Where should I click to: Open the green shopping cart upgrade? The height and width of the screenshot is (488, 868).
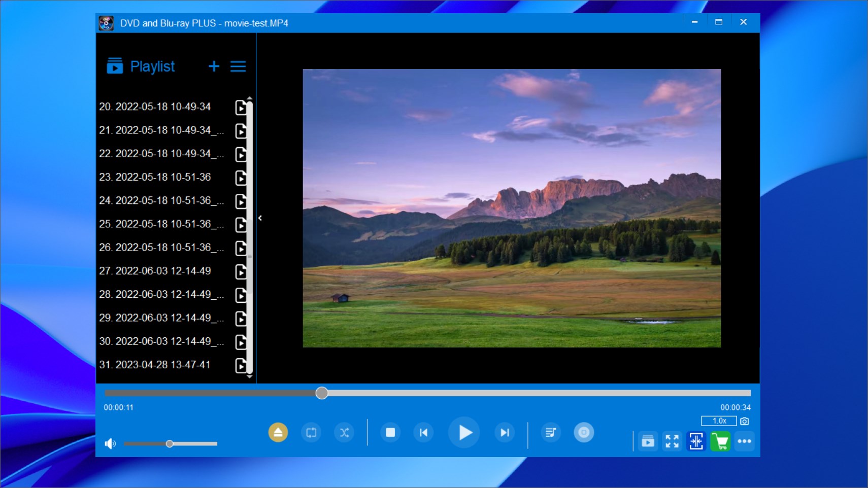click(x=721, y=441)
